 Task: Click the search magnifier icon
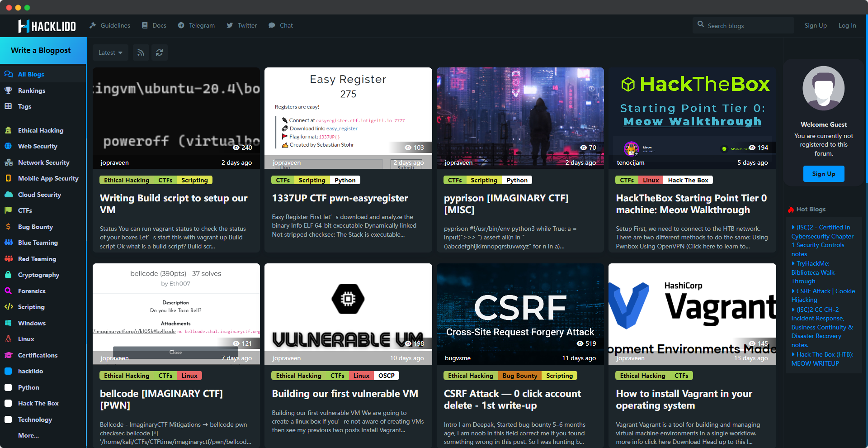pos(701,24)
